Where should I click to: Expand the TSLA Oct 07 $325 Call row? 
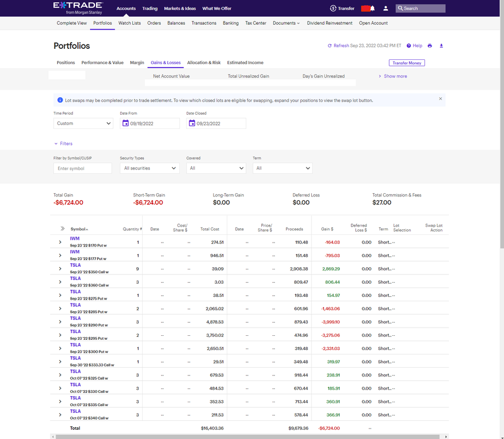coord(60,375)
